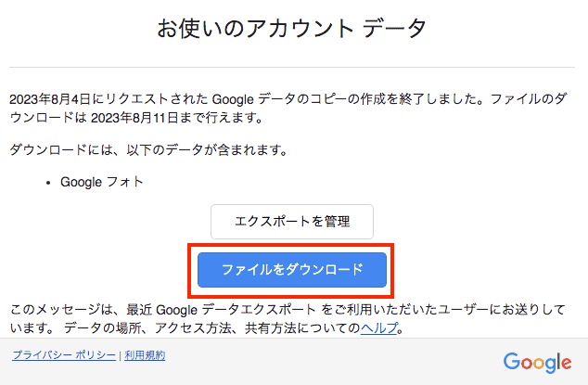Select the Google フォト list item
The width and height of the screenshot is (588, 385).
click(x=102, y=182)
